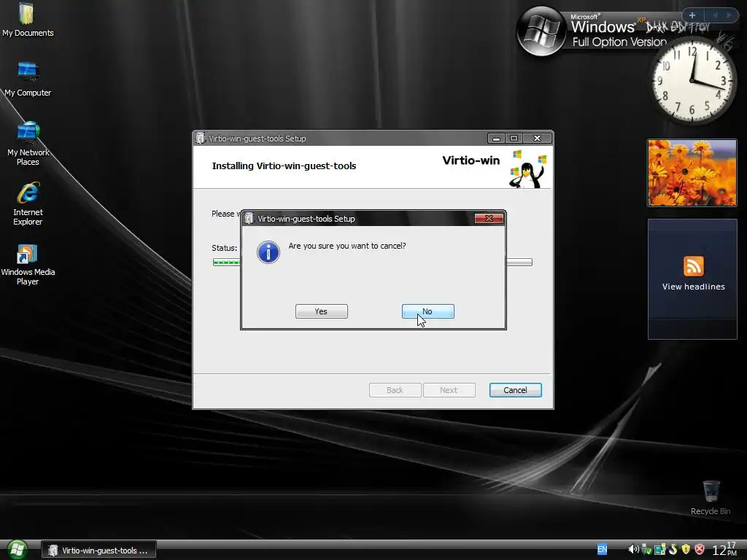Open the yellow security shield tray icon
Image resolution: width=747 pixels, height=560 pixels.
[686, 550]
